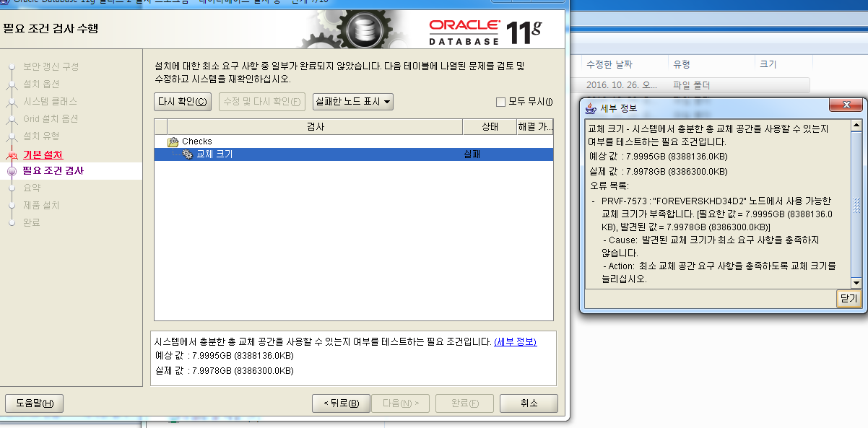Open the 세부 정보 hyperlink
The image size is (868, 428).
pos(515,341)
